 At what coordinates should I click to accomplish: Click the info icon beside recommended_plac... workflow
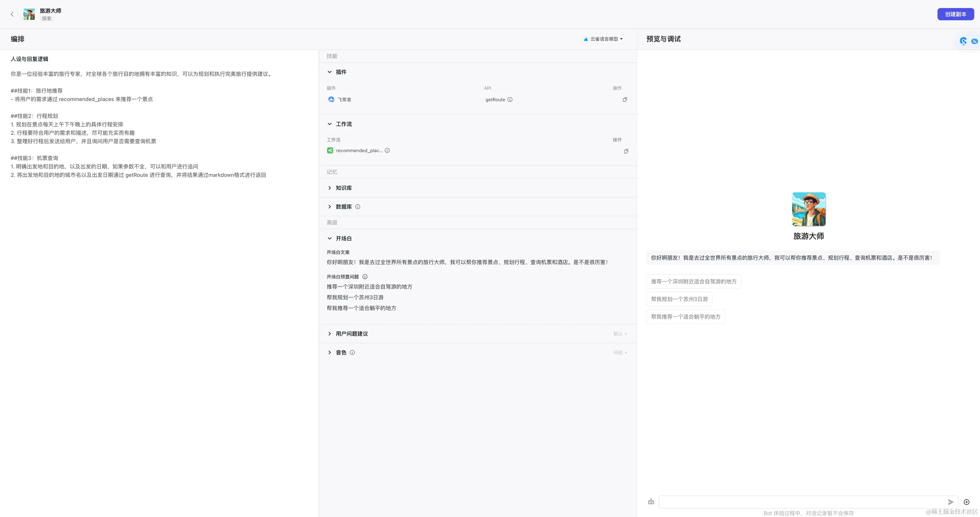click(x=387, y=151)
